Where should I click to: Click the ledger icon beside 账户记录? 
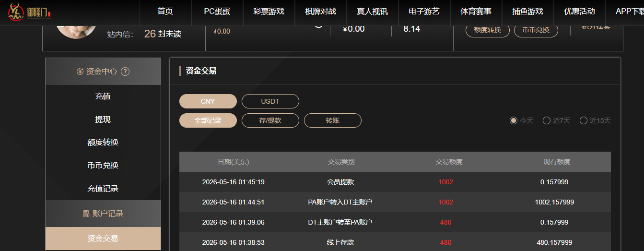(86, 214)
